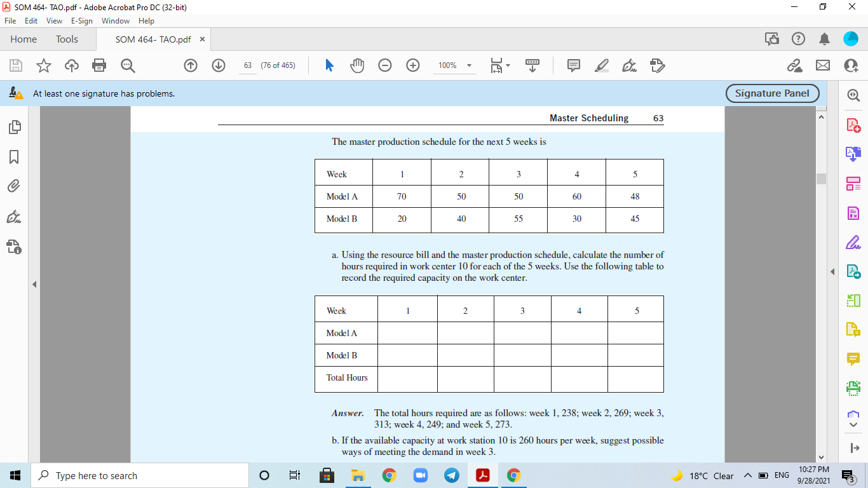Open the E-Sign menu
Screen dimensions: 868x488
[81, 20]
